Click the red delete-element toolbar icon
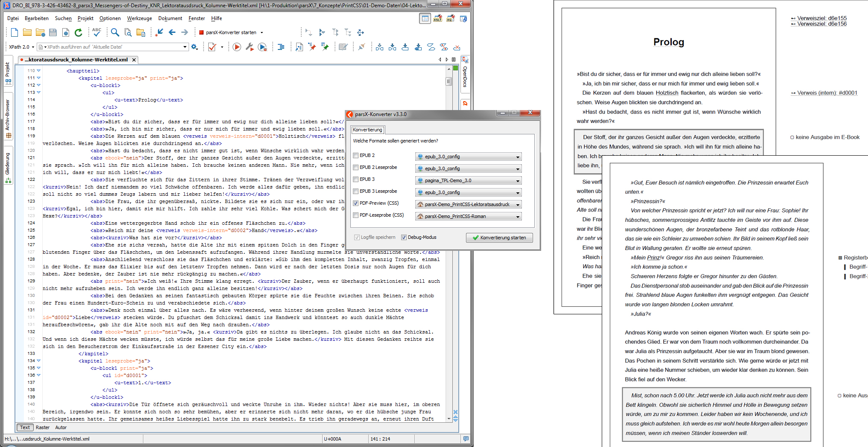This screenshot has height=447, width=868. pos(457,47)
